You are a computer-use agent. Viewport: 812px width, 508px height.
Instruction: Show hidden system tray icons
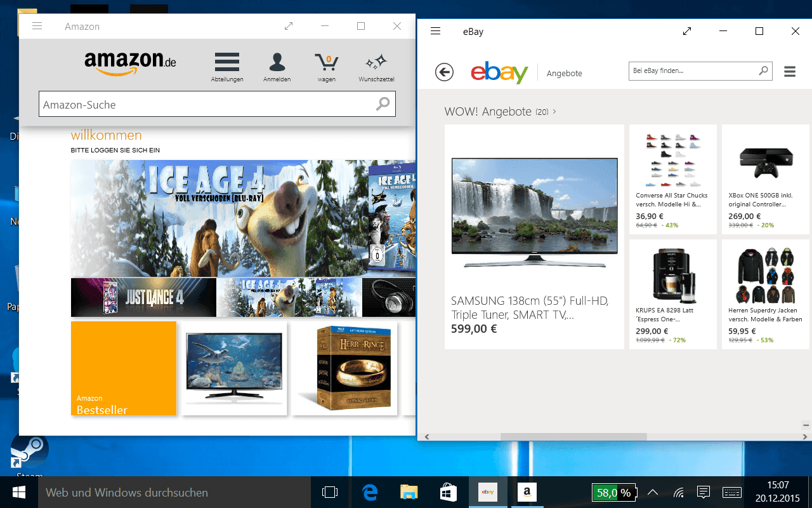652,492
